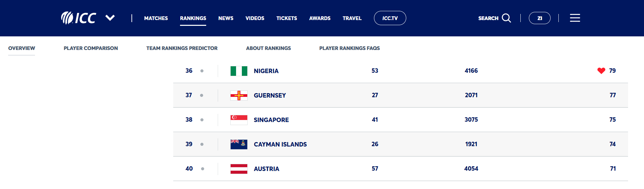This screenshot has height=189, width=644.
Task: Click the Tickets nav link
Action: tap(287, 18)
